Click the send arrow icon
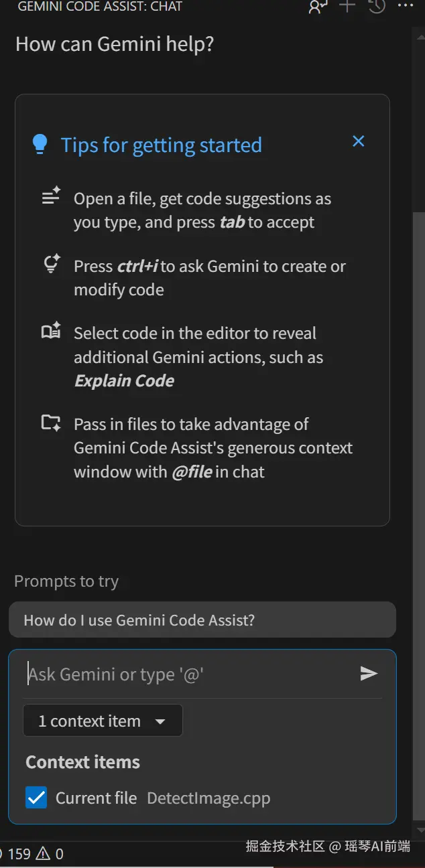Image resolution: width=425 pixels, height=868 pixels. 369,673
